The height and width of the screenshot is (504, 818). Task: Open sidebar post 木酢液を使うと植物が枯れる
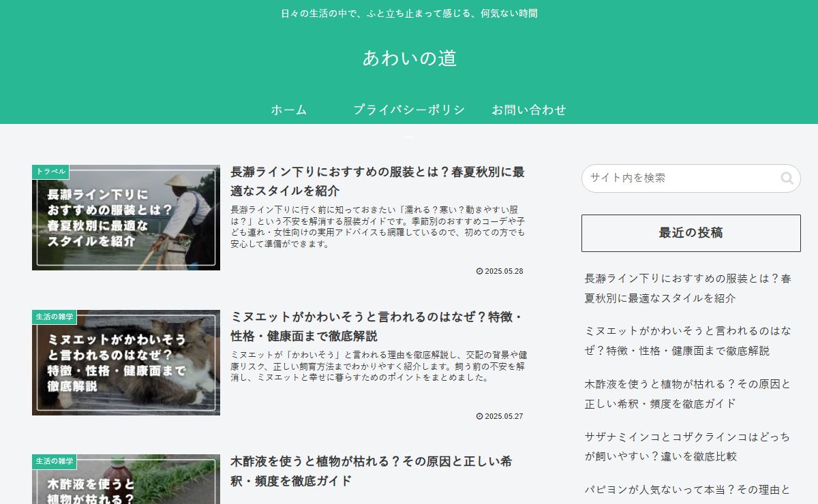coord(688,393)
